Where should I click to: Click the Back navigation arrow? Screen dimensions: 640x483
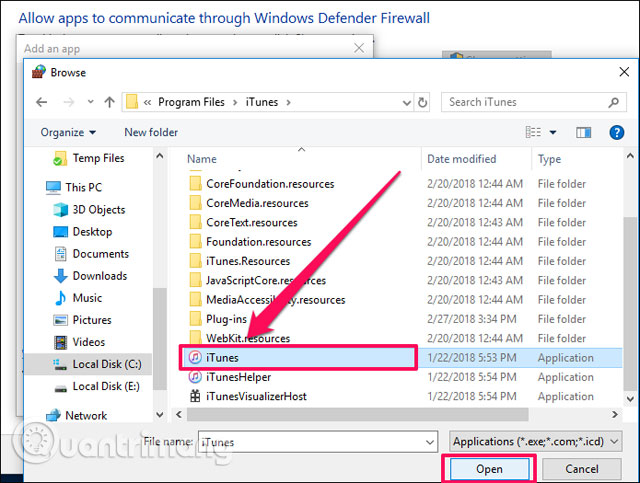(42, 102)
